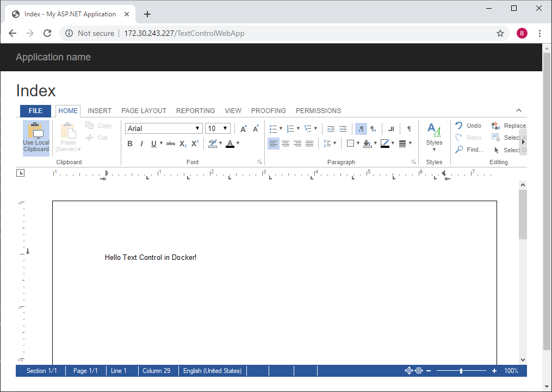Toggle bold formatting
The height and width of the screenshot is (392, 552).
pyautogui.click(x=130, y=144)
